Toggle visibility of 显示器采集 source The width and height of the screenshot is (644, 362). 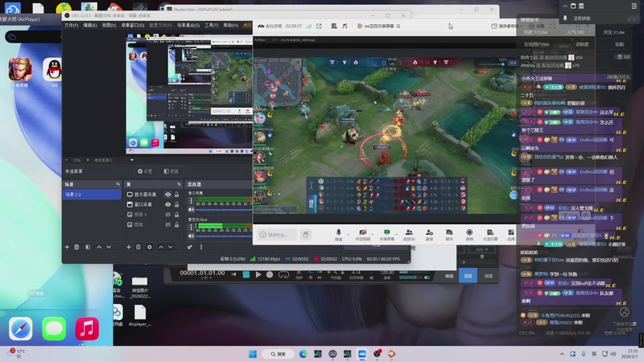(168, 195)
